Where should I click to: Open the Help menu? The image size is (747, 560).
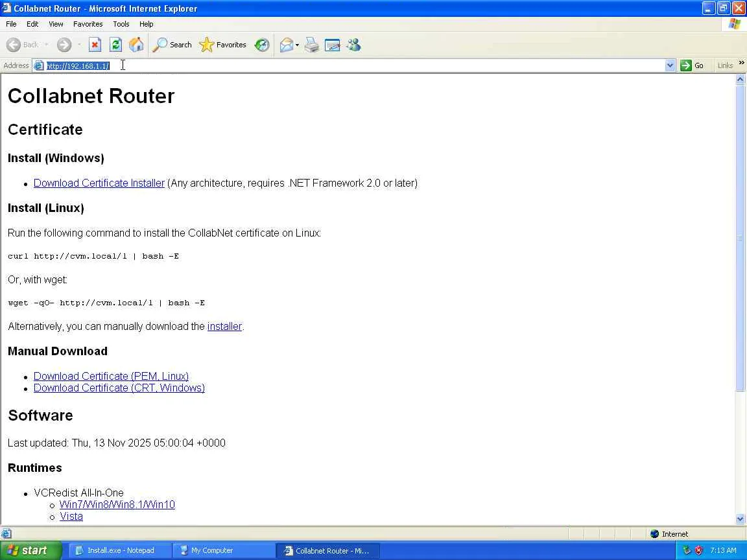147,24
